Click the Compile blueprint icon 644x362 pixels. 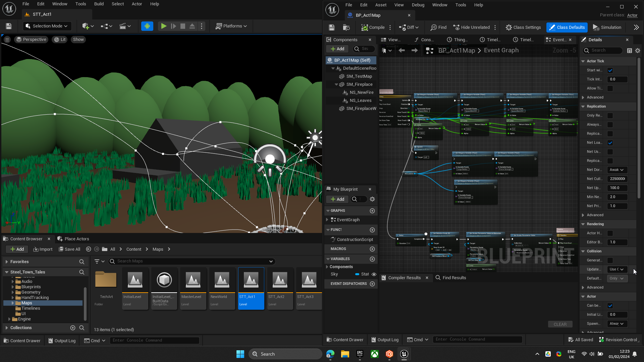(365, 27)
